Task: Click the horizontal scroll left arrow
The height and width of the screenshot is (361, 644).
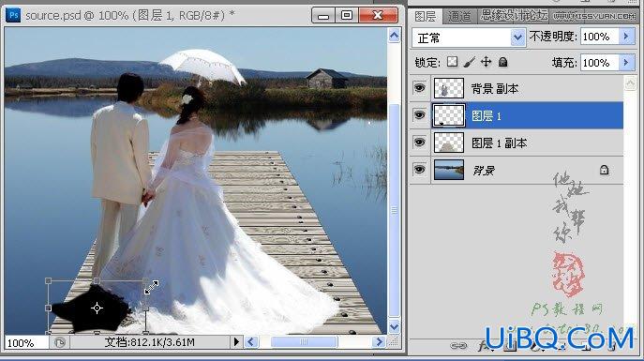Action: tap(252, 341)
